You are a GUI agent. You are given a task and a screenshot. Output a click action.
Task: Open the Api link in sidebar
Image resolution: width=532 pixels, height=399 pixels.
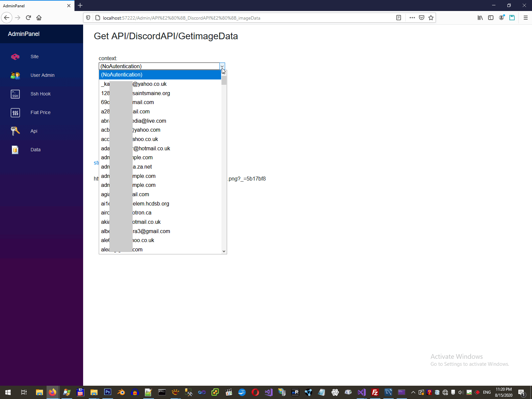[x=34, y=131]
